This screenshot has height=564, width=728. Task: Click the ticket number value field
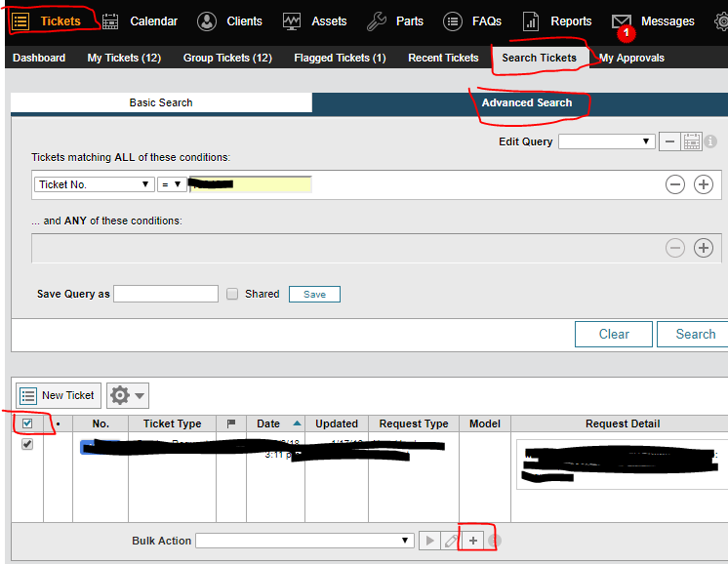point(251,184)
